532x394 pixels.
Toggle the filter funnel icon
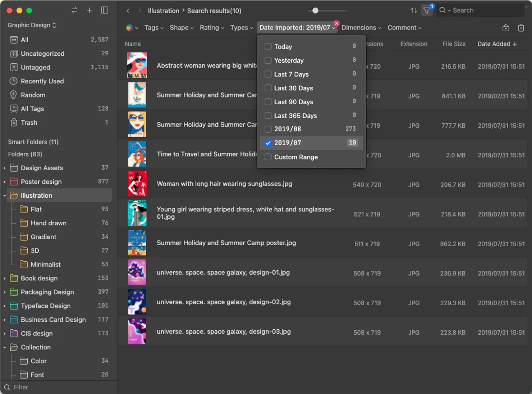tap(426, 10)
